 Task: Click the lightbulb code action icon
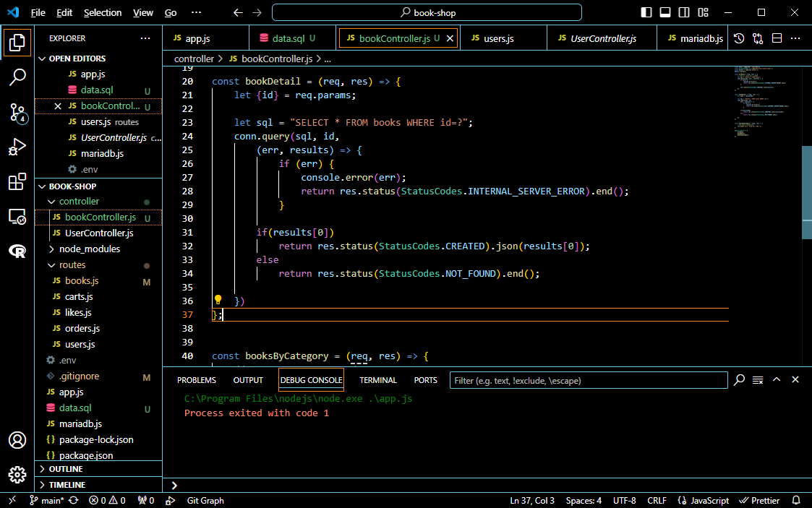[x=218, y=299]
